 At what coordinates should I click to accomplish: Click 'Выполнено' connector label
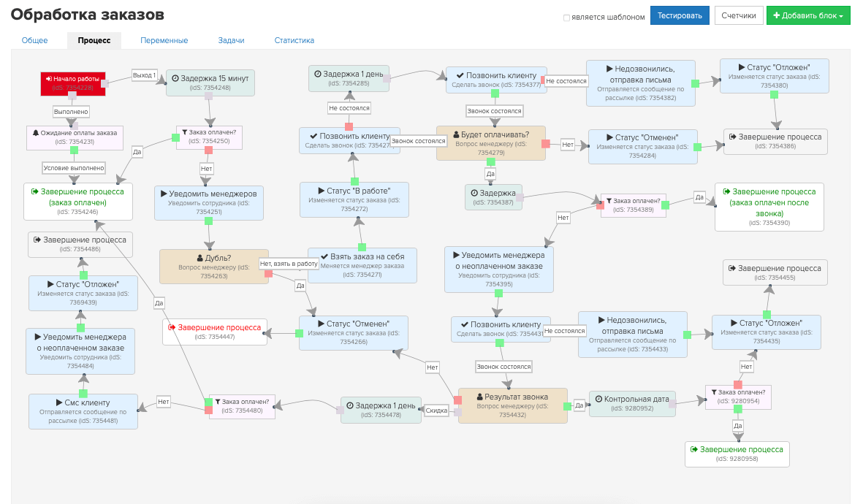71,112
